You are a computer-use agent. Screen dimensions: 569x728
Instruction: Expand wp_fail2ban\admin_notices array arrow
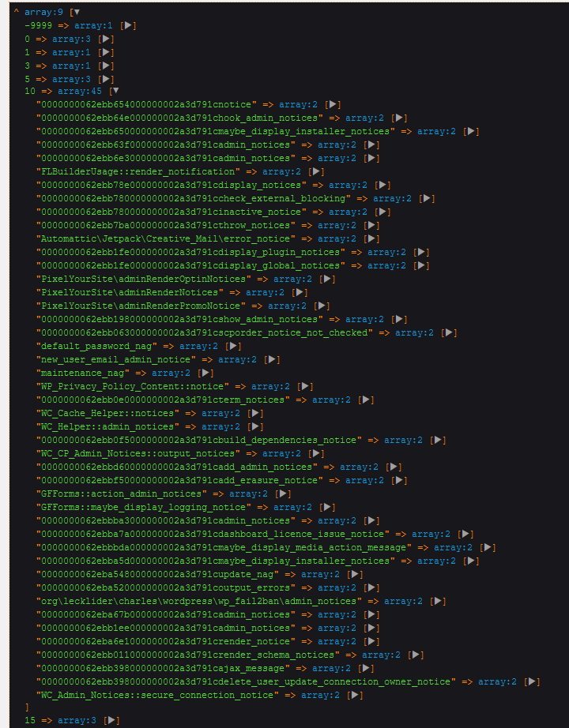[x=438, y=602]
